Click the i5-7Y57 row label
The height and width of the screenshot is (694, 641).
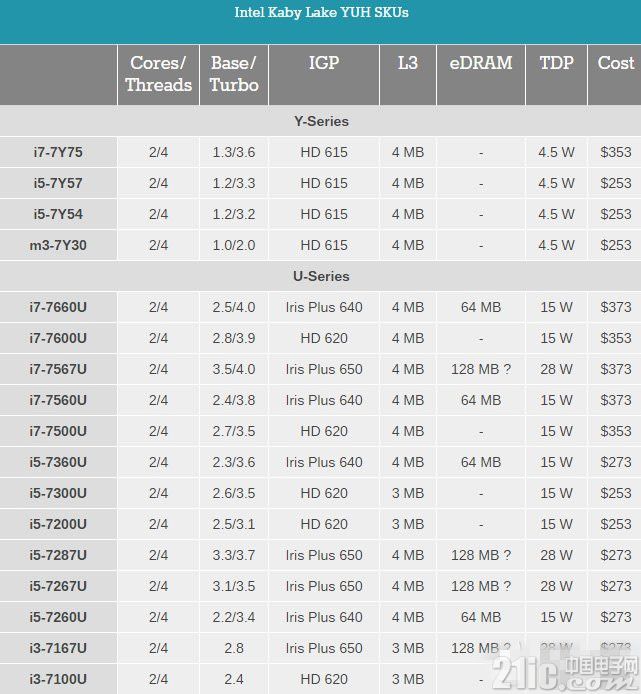[58, 183]
